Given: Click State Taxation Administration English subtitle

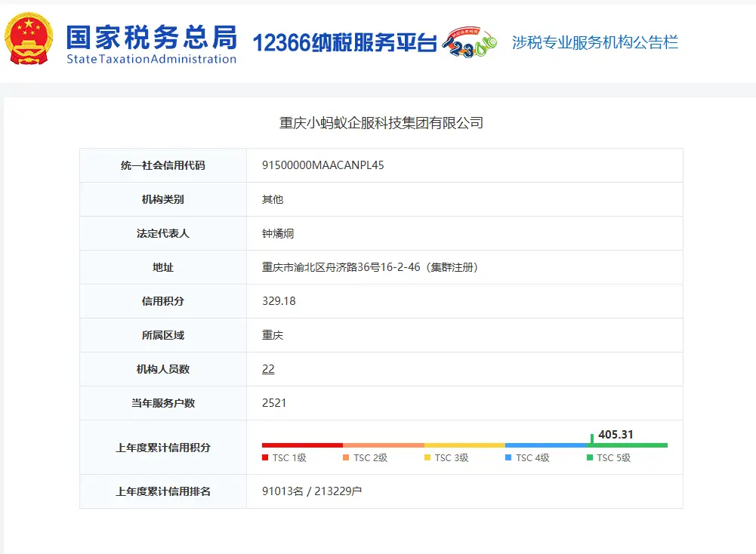Looking at the screenshot, I should click(151, 59).
